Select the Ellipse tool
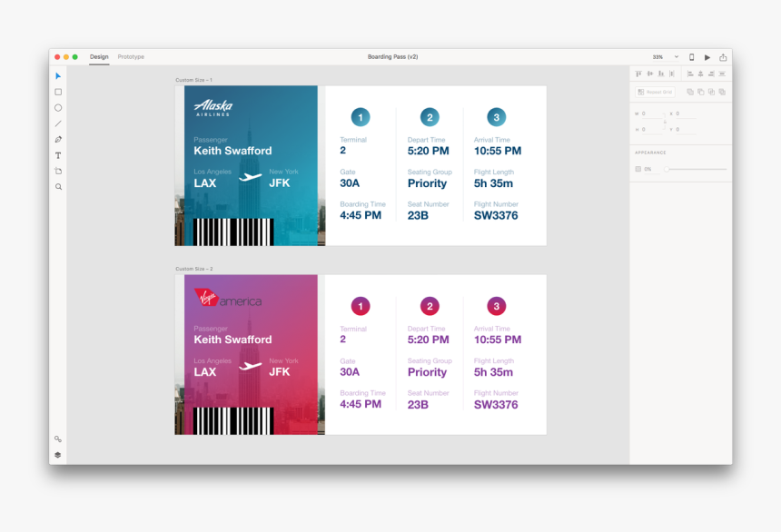The height and width of the screenshot is (532, 781). (58, 108)
